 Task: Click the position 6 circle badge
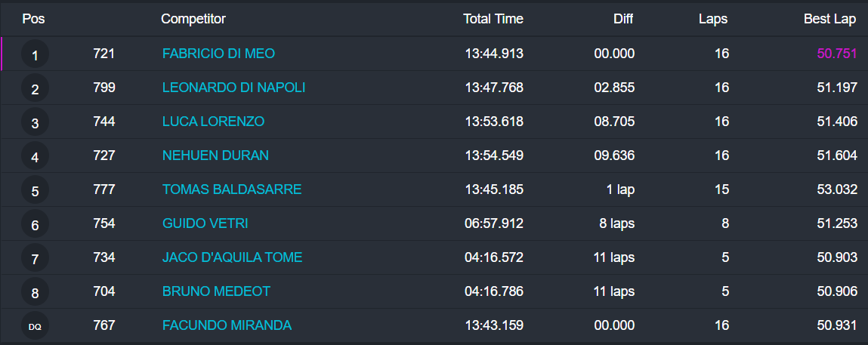(x=35, y=225)
